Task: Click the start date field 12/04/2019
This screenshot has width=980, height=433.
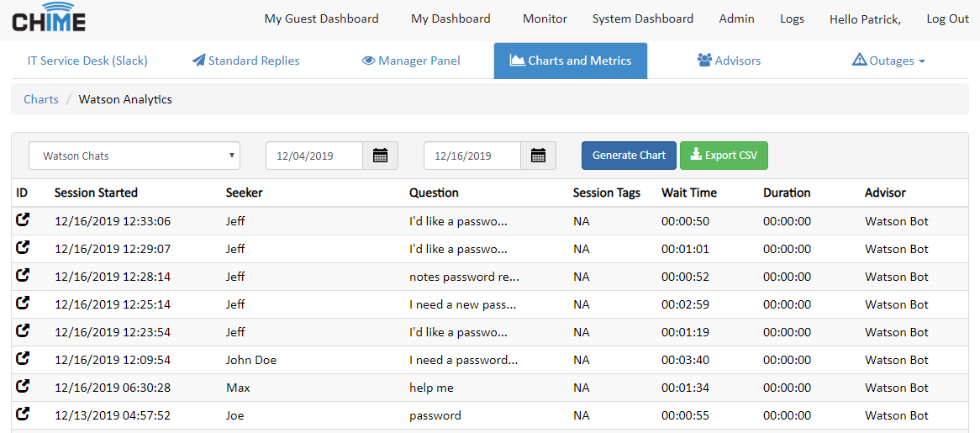Action: coord(314,156)
